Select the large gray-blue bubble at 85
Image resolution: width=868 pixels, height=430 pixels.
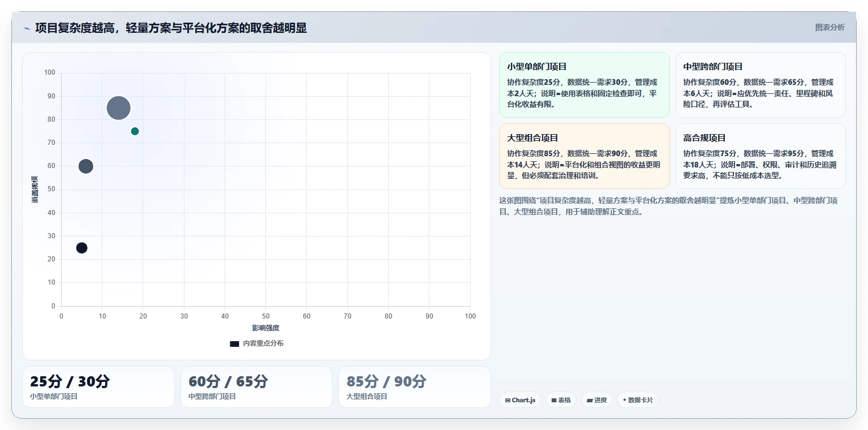(x=119, y=108)
